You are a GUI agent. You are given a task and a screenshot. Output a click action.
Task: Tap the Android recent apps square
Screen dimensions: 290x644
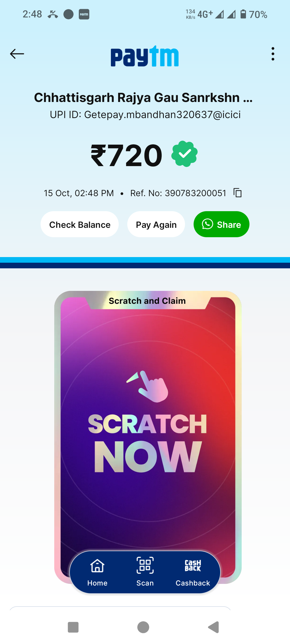(x=73, y=627)
